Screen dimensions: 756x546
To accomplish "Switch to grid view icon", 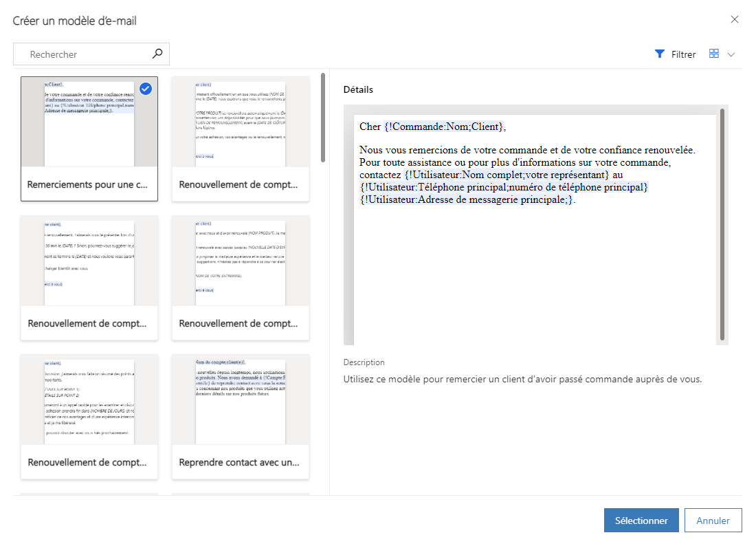I will point(714,54).
